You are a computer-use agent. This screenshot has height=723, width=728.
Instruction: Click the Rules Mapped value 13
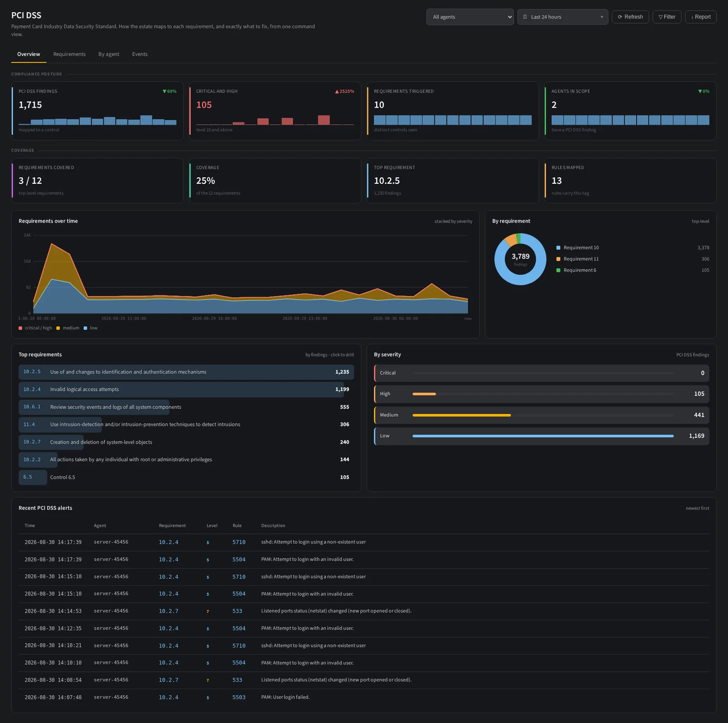click(x=556, y=181)
